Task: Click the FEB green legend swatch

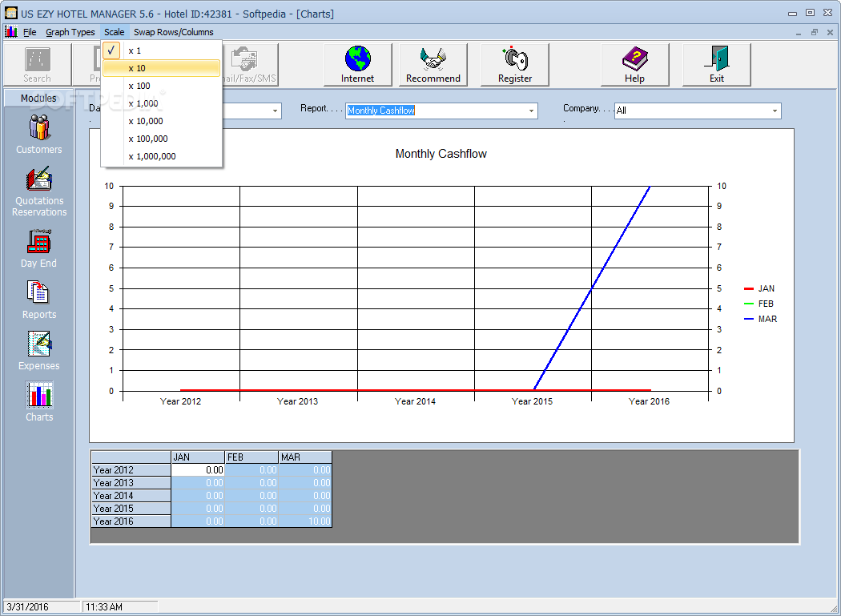Action: coord(749,304)
